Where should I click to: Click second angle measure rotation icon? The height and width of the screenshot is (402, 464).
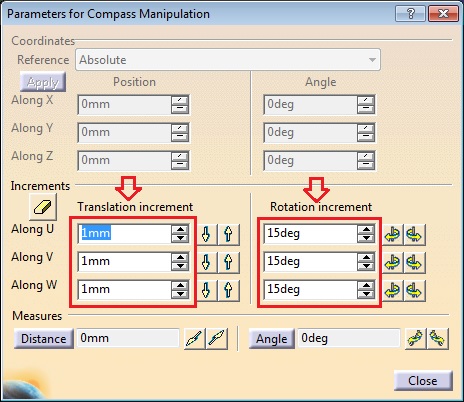[438, 339]
